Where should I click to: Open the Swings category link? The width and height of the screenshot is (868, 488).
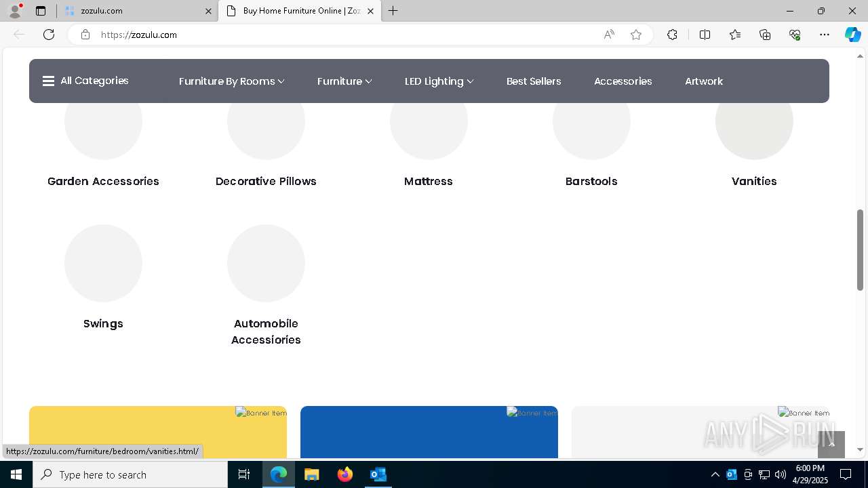103,323
